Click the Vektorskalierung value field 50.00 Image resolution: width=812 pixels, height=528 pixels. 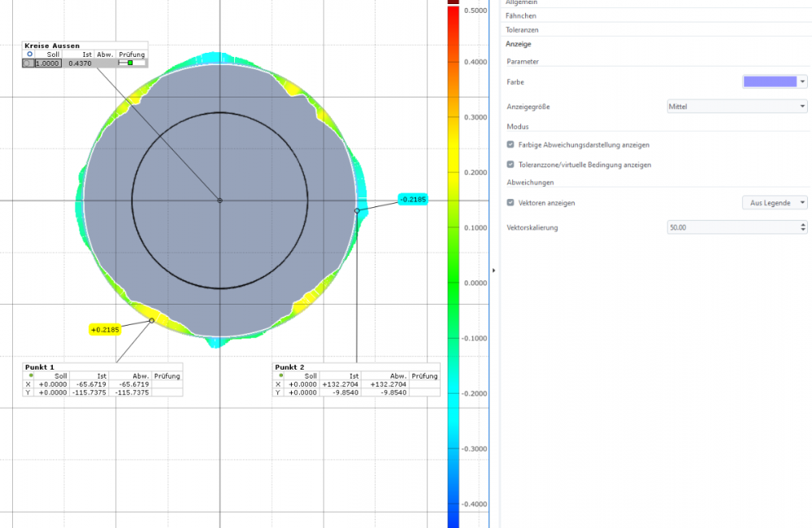point(732,227)
